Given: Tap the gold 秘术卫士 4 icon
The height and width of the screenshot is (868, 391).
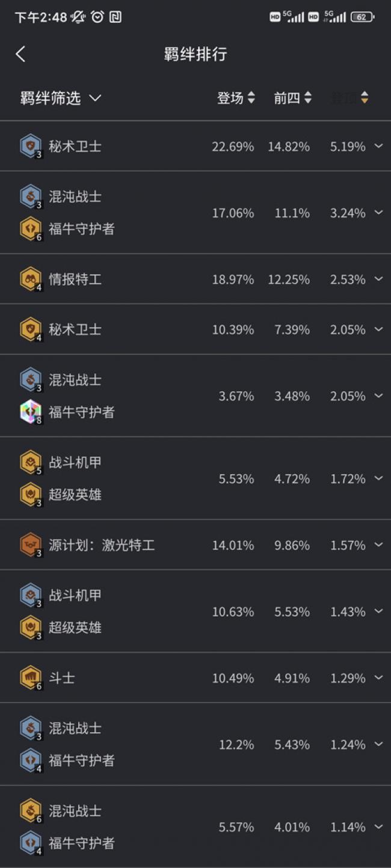Looking at the screenshot, I should [x=31, y=329].
